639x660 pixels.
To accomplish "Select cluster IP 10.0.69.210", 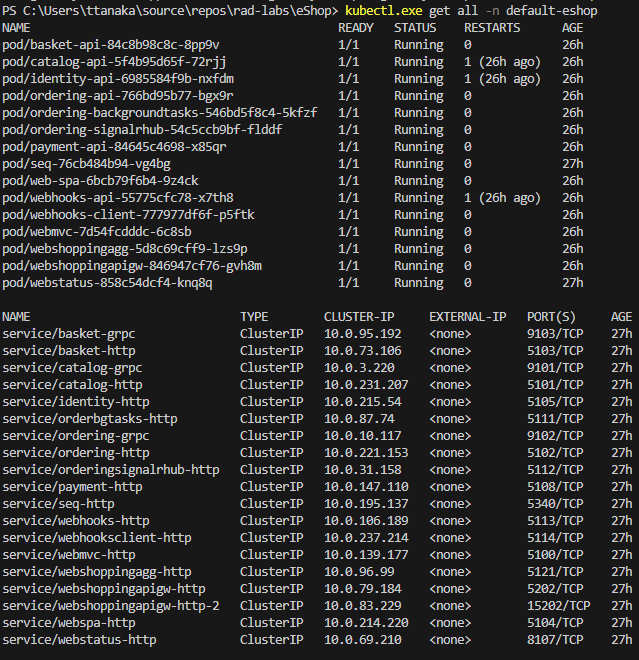I will pos(362,640).
